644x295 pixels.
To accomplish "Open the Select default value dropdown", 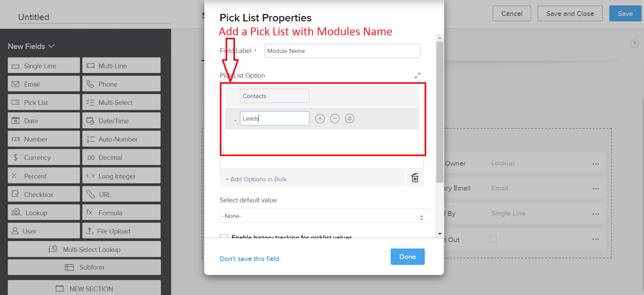I will click(324, 216).
